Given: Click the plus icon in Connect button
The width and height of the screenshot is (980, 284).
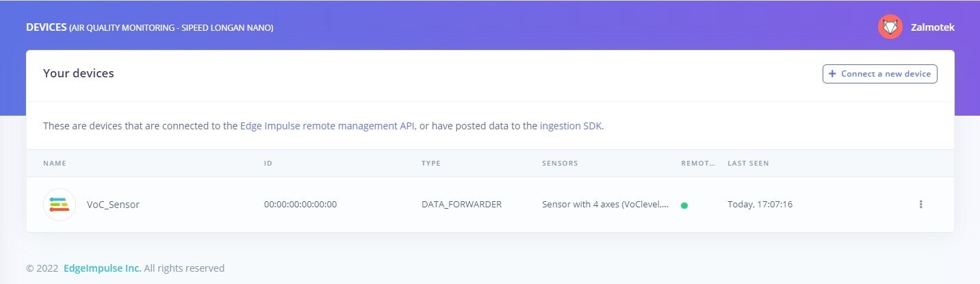Looking at the screenshot, I should pos(832,74).
